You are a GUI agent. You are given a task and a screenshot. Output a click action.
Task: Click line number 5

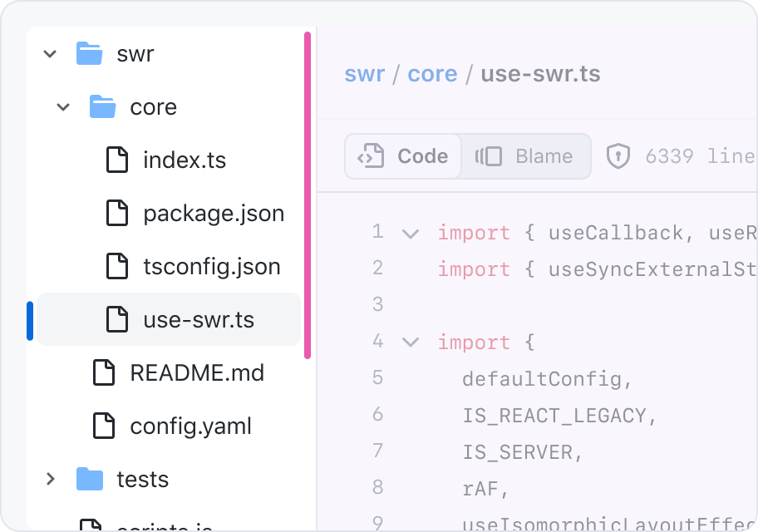(x=378, y=377)
